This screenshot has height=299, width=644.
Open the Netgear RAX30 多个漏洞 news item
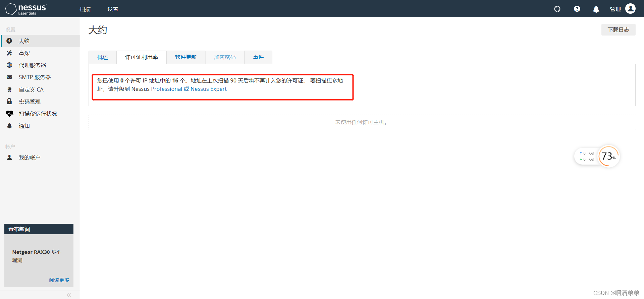[x=37, y=256]
